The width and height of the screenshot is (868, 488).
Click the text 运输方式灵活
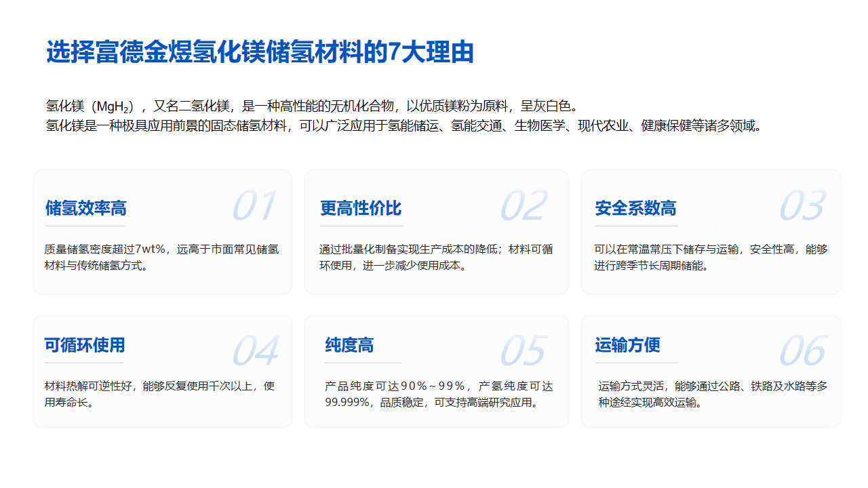point(631,386)
